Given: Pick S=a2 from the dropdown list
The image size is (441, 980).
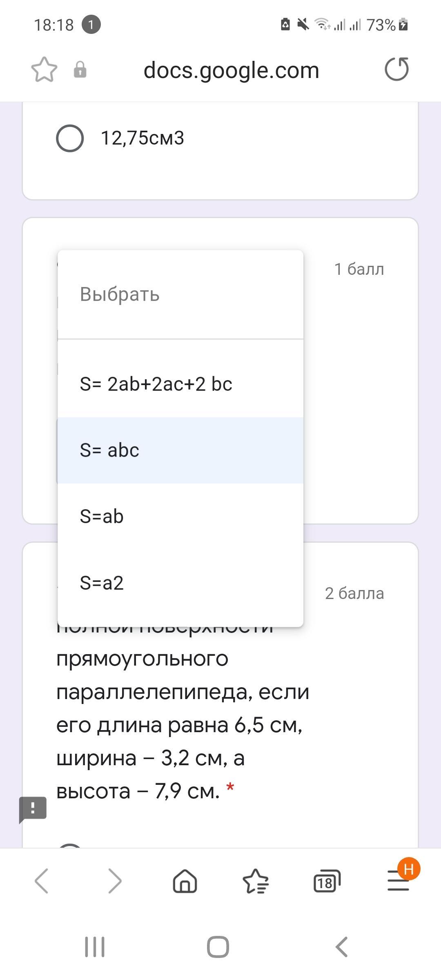Looking at the screenshot, I should point(180,583).
